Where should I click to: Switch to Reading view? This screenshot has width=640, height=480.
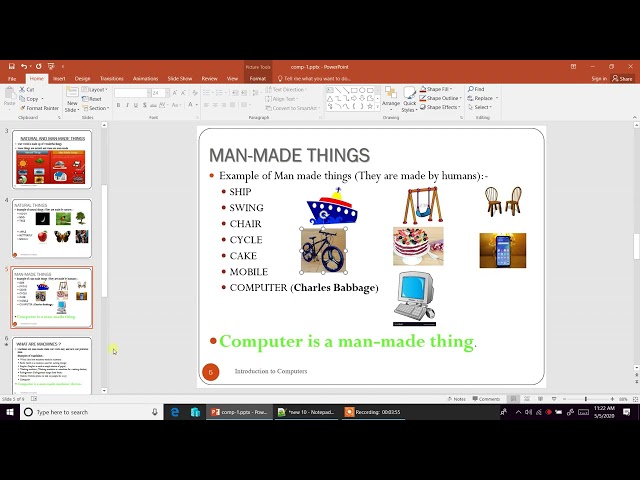pos(540,399)
